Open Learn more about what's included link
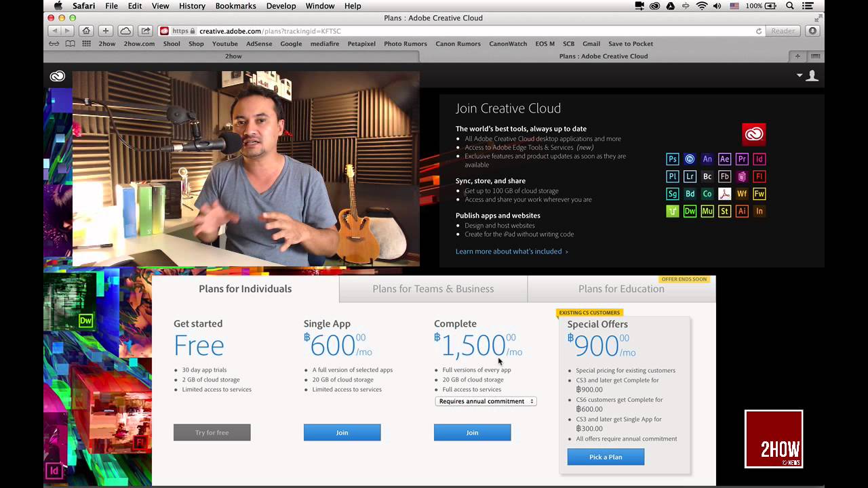868x488 pixels. 512,251
